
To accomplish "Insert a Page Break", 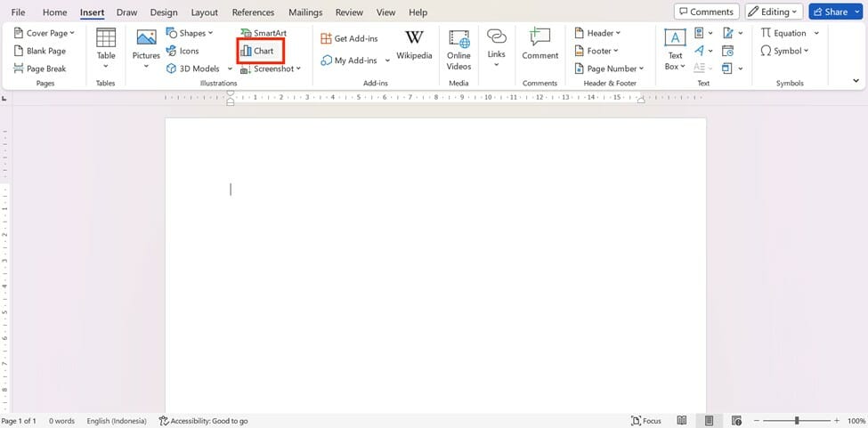I will tap(40, 69).
